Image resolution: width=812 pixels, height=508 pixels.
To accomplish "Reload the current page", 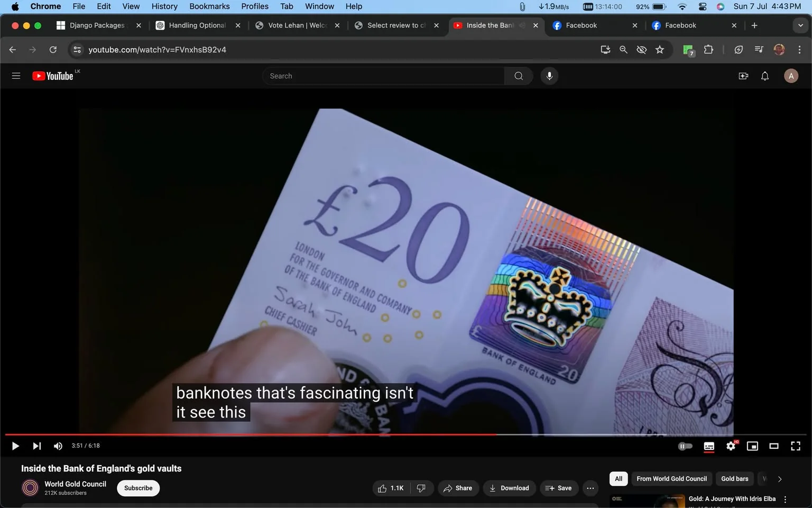I will coord(53,50).
